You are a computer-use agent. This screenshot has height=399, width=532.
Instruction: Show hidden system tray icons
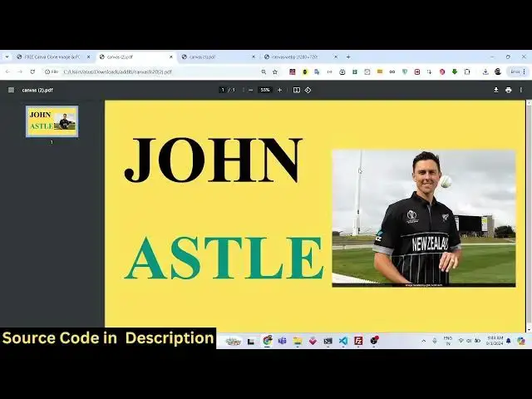tap(423, 341)
